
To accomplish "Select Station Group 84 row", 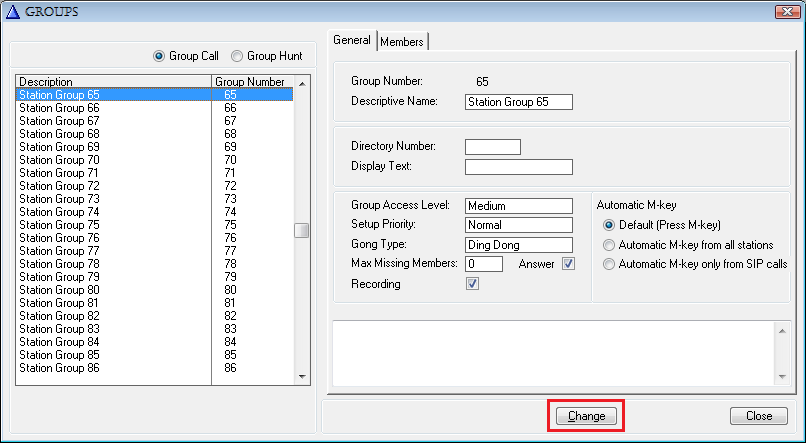I will 155,342.
